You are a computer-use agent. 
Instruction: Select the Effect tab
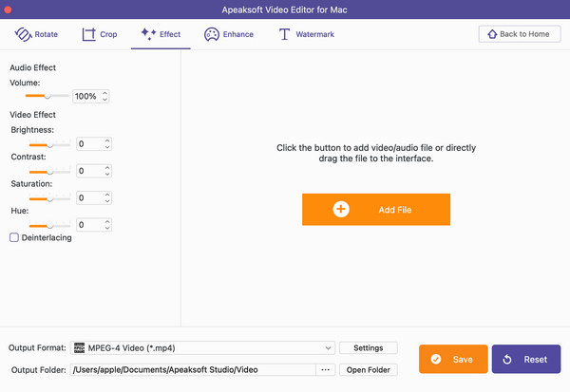(x=161, y=34)
